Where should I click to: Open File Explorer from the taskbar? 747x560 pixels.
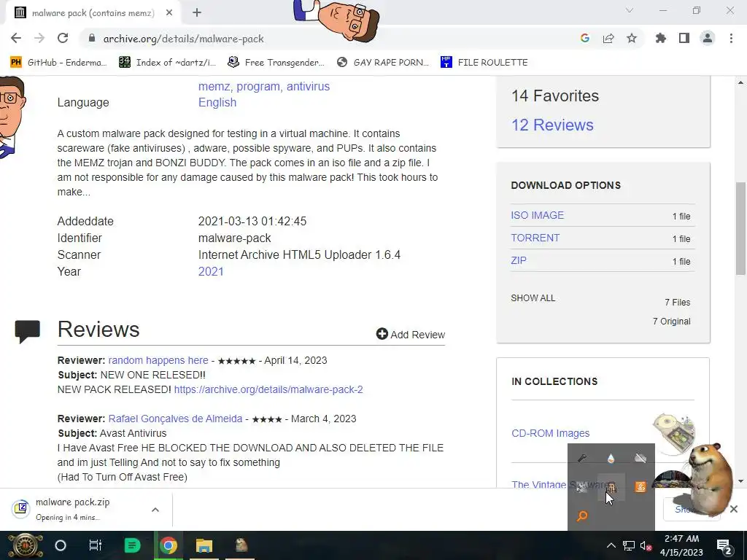(x=204, y=545)
